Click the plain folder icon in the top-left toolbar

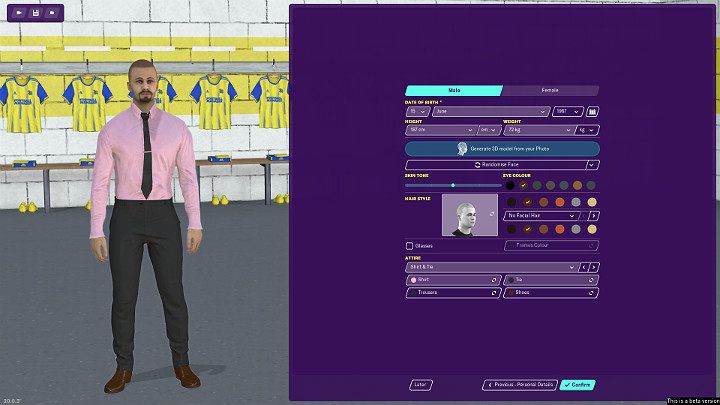[52, 13]
